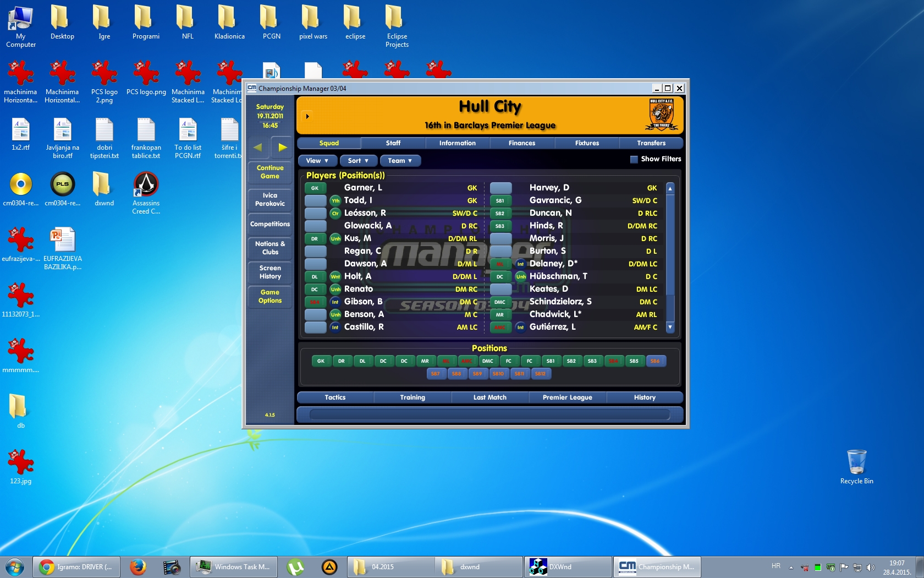Select player Chadwick, L in the list
Viewport: 924px width, 578px height.
point(555,314)
